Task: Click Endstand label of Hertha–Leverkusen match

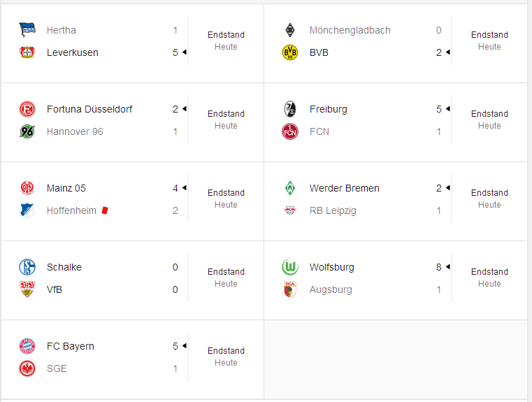Action: click(x=226, y=34)
